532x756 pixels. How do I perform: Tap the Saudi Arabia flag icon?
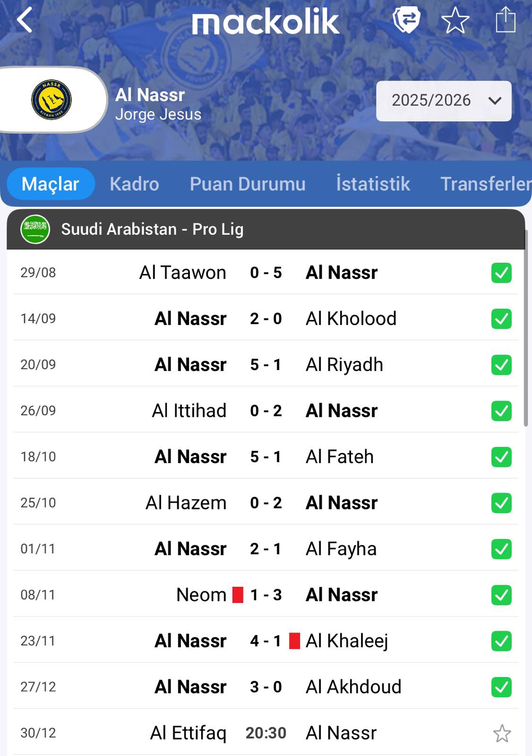point(35,229)
